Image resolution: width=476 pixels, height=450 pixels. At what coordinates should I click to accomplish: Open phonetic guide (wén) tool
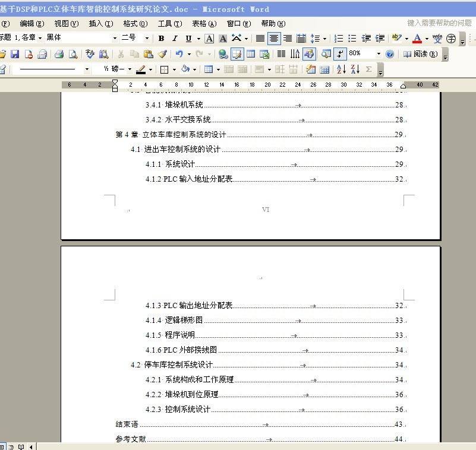(437, 39)
